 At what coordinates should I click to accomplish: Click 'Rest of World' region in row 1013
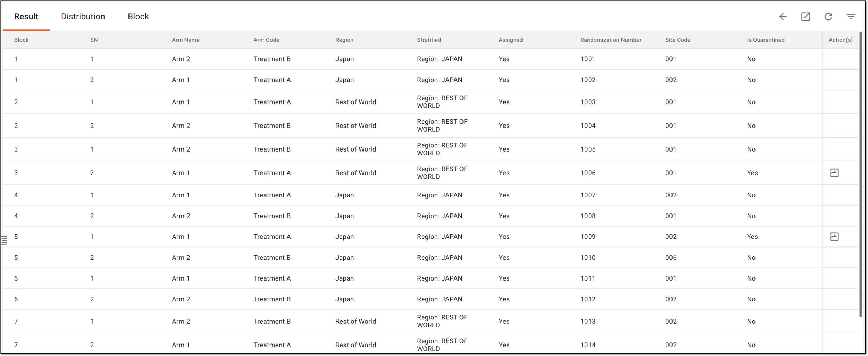356,322
